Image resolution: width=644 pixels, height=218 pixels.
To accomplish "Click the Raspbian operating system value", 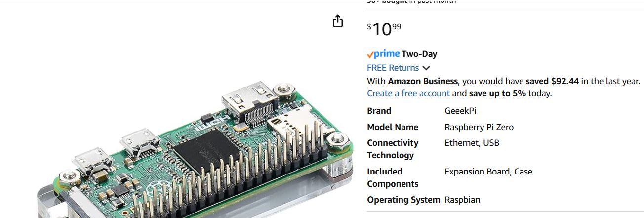I will [462, 200].
